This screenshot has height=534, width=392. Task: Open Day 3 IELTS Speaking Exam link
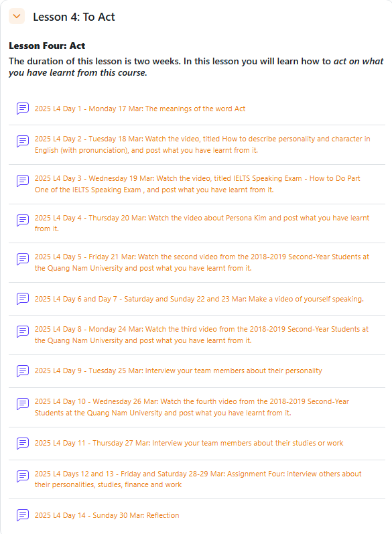pyautogui.click(x=198, y=184)
